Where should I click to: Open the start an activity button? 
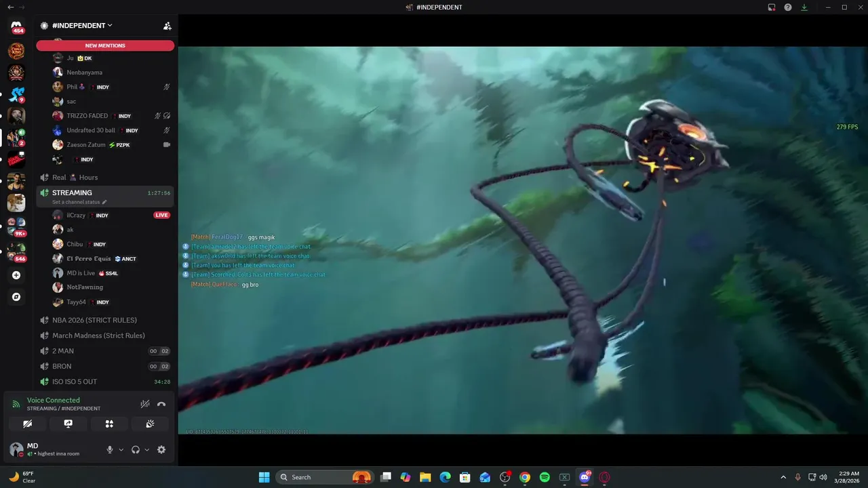click(109, 424)
